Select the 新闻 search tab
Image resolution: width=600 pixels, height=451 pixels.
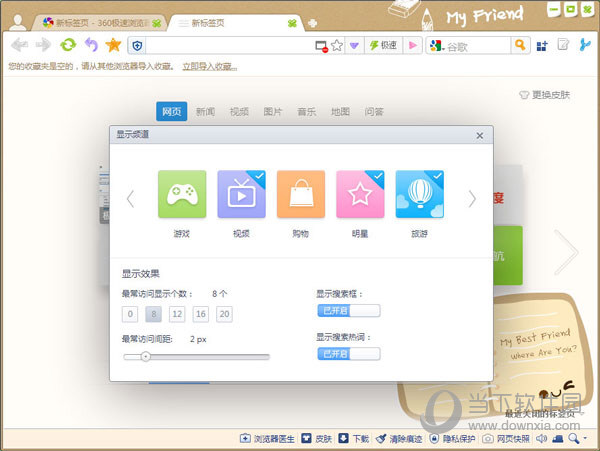click(205, 112)
